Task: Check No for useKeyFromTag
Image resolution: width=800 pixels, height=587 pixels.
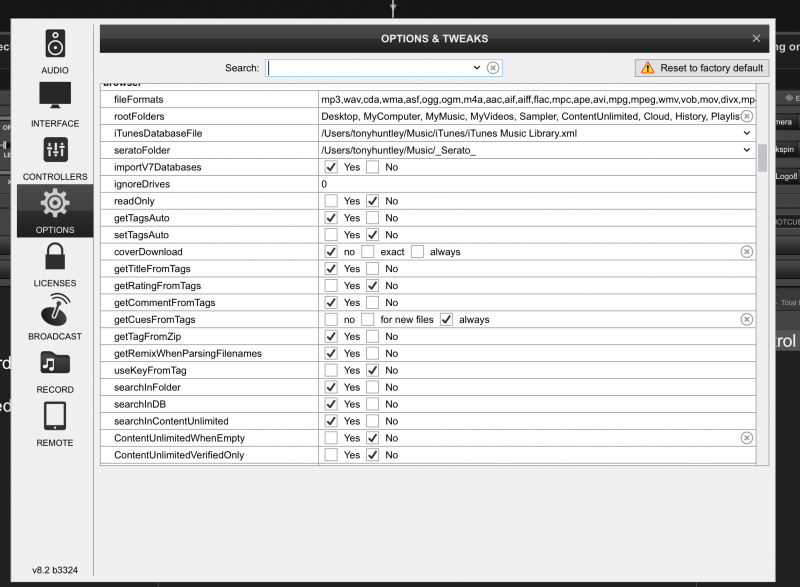Action: point(372,370)
